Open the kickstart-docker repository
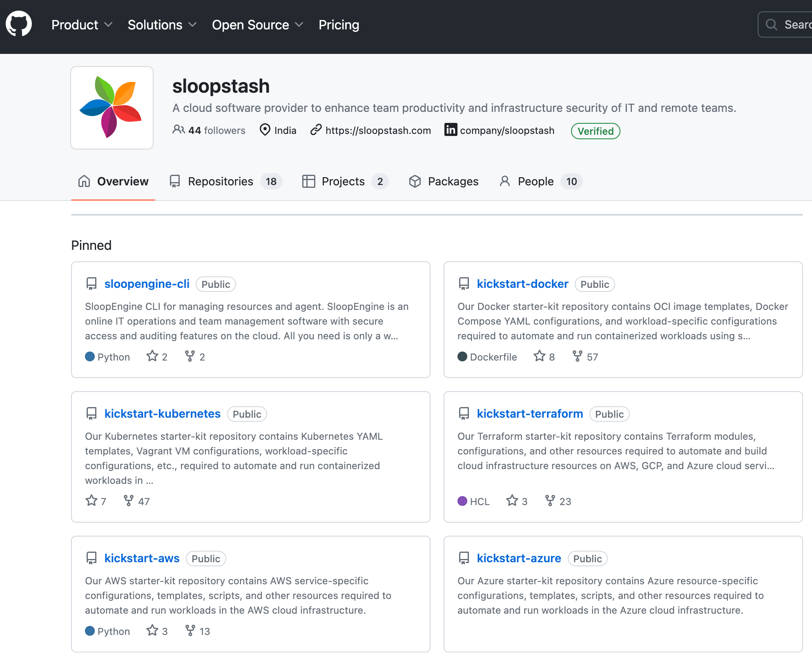 pyautogui.click(x=522, y=284)
